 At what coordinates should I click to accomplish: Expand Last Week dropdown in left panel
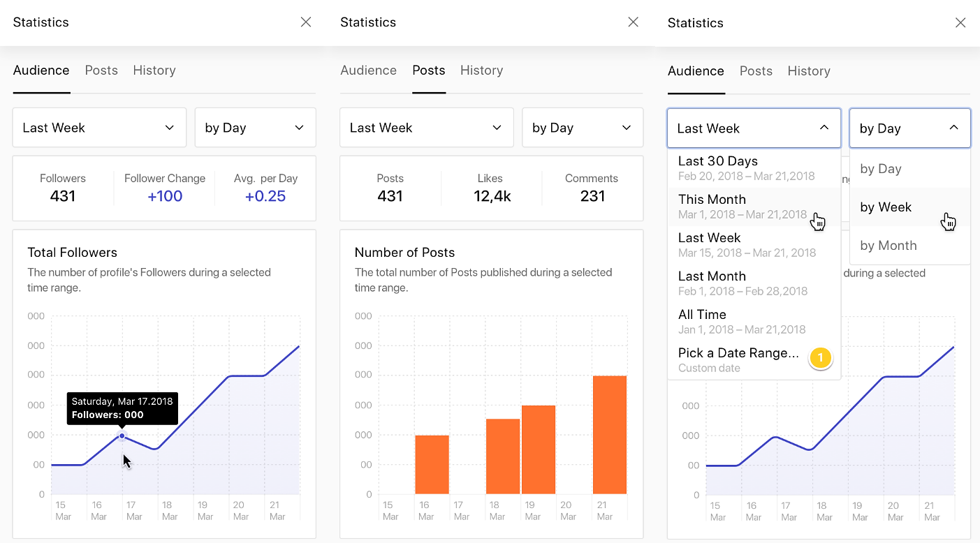[x=99, y=128]
